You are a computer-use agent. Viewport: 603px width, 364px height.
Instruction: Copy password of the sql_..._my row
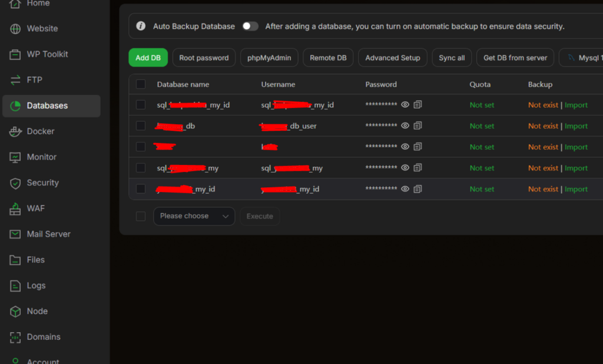pyautogui.click(x=418, y=167)
